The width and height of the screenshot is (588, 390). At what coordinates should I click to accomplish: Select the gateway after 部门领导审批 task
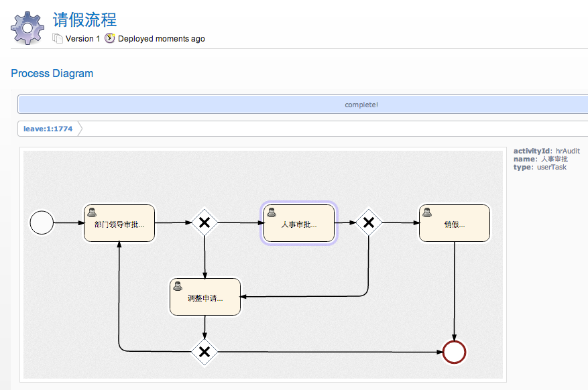tap(204, 222)
